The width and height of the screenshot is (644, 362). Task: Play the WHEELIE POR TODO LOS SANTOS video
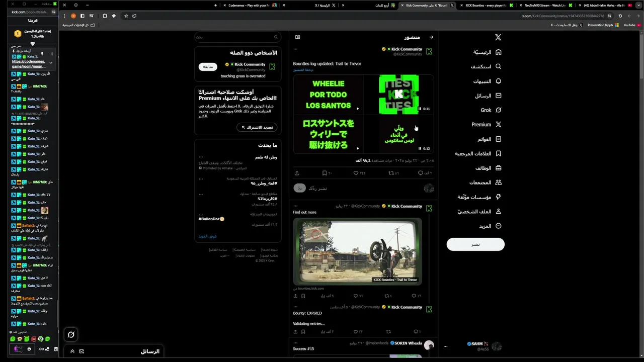click(x=358, y=109)
